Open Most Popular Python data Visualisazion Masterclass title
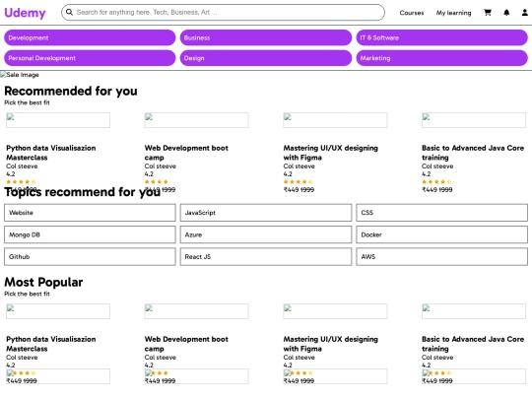This screenshot has width=532, height=399. tap(51, 344)
